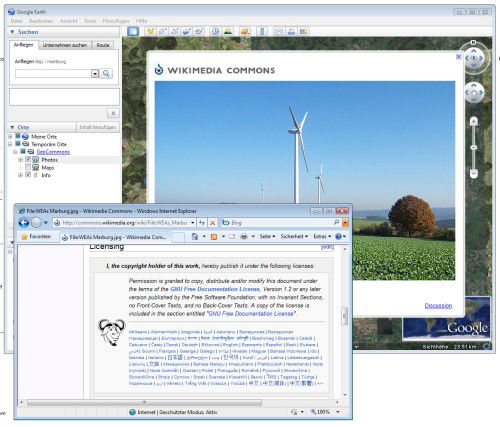
Task: Click the Bing search magnifier icon
Action: click(x=337, y=222)
